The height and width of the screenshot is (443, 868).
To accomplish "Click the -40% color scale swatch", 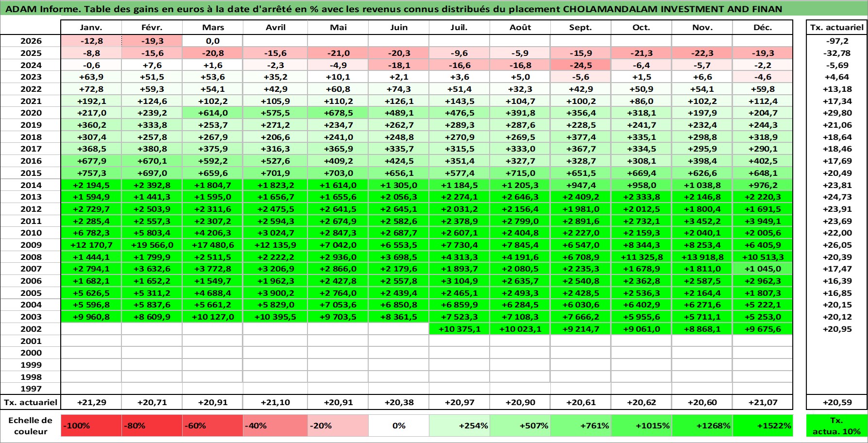I will (x=275, y=426).
